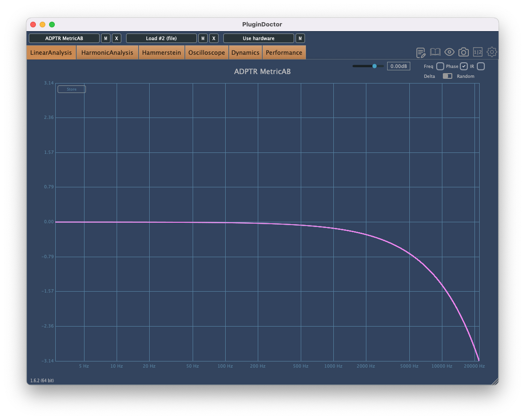This screenshot has height=420, width=525.
Task: Click X button next to Load #2
Action: click(213, 38)
